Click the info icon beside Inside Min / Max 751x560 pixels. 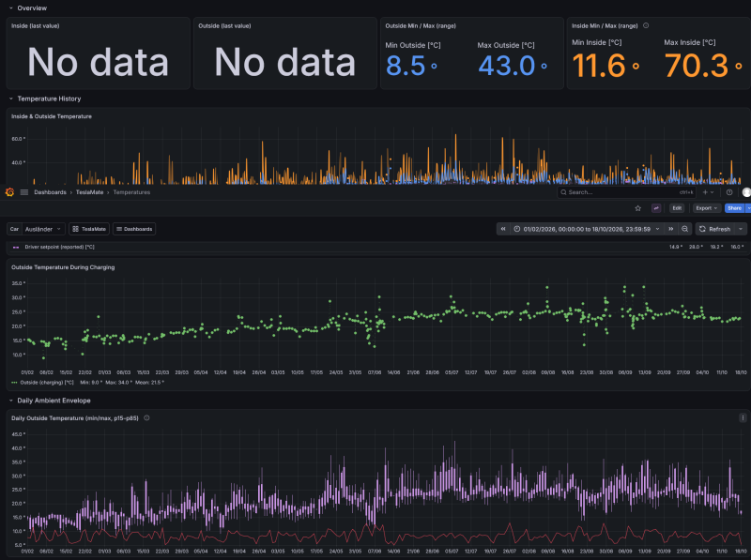click(646, 26)
